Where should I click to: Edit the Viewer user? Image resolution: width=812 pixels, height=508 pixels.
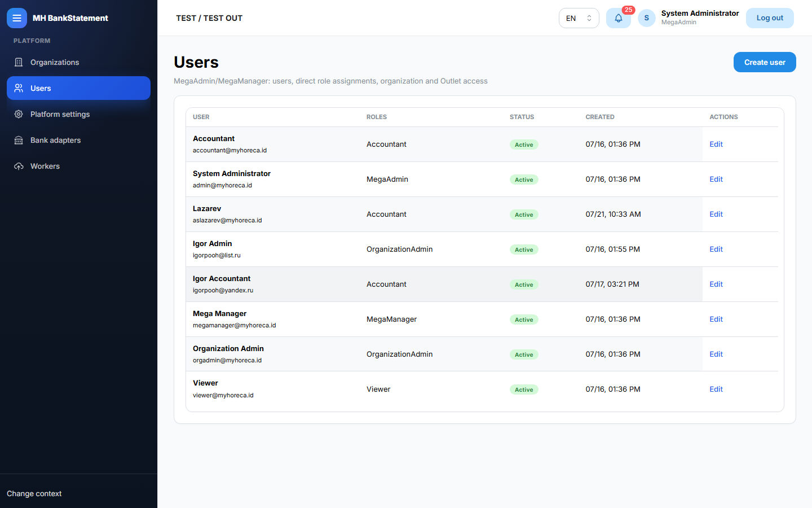coord(716,389)
